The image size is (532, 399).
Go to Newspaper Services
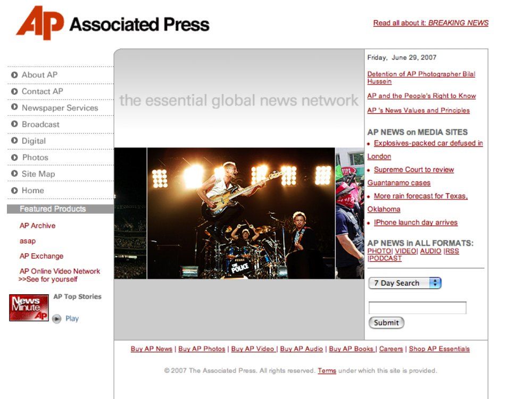click(60, 108)
